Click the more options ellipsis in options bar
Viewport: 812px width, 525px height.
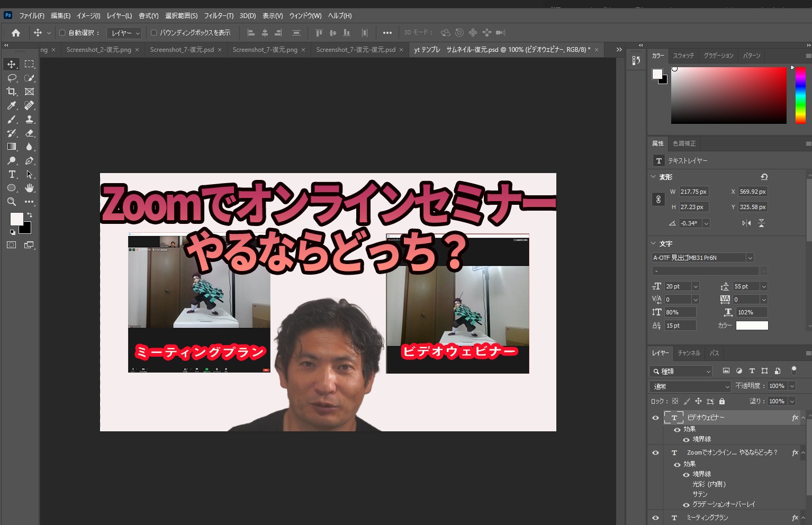coord(387,33)
